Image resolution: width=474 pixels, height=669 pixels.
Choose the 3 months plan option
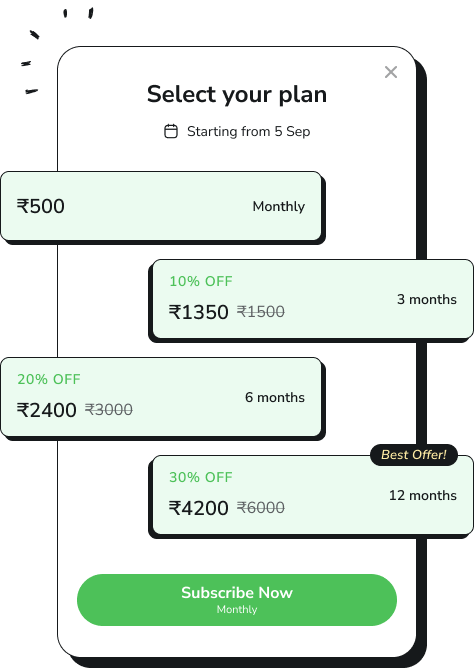click(313, 299)
